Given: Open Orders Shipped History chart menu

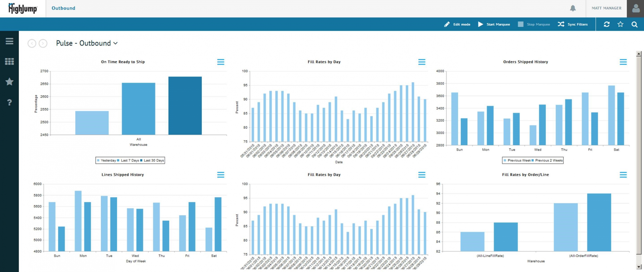Looking at the screenshot, I should pos(623,62).
